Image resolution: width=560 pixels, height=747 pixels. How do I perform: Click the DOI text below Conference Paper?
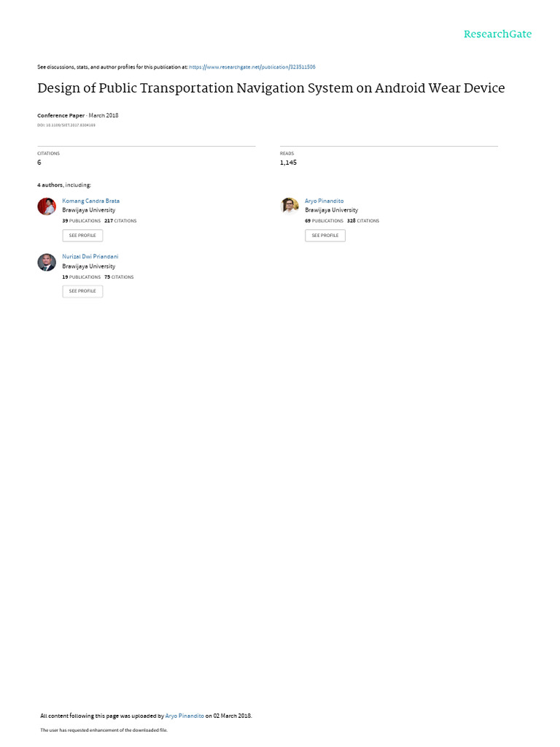pyautogui.click(x=66, y=125)
